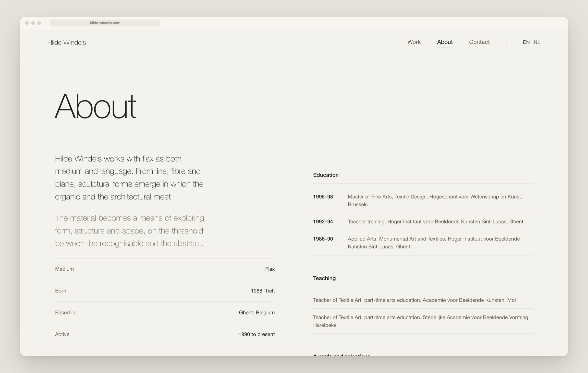Select the 1996–98 education year
This screenshot has height=373, width=588.
coord(323,197)
